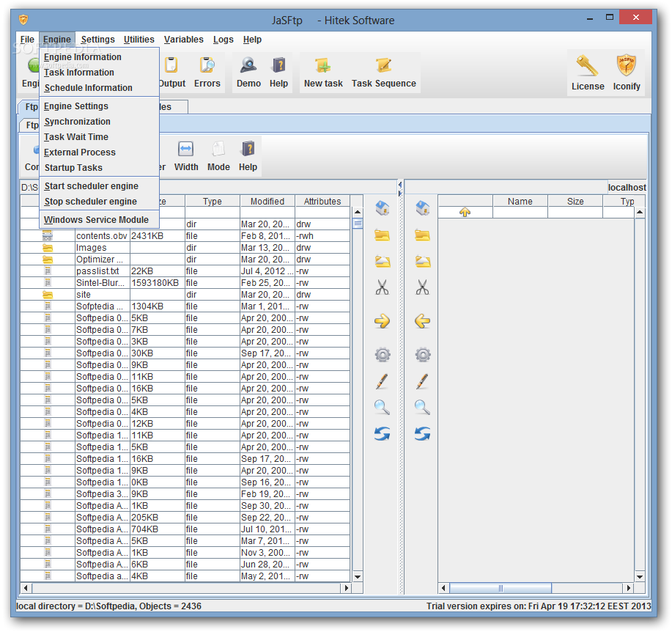Image resolution: width=672 pixels, height=632 pixels.
Task: Click the local-side new folder icon
Action: pyautogui.click(x=383, y=261)
